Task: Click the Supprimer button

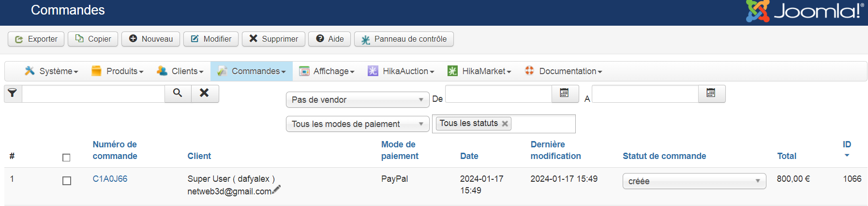Action: point(273,39)
